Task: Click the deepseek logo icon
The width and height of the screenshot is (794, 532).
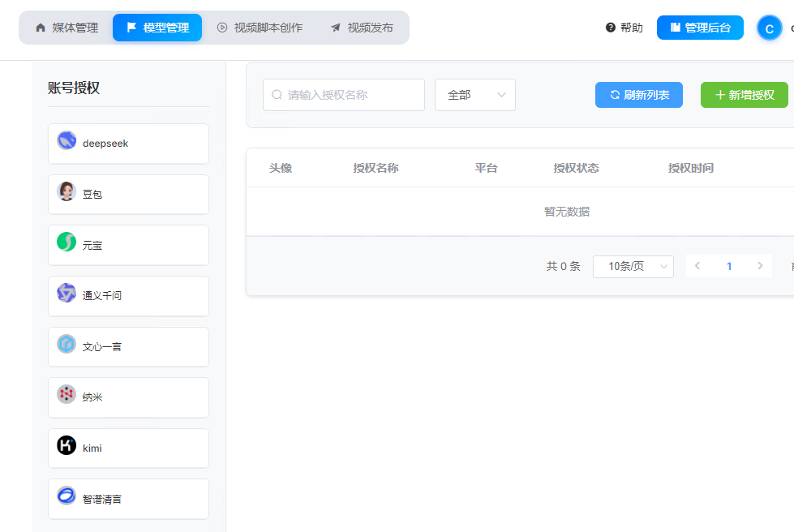Action: coord(67,140)
